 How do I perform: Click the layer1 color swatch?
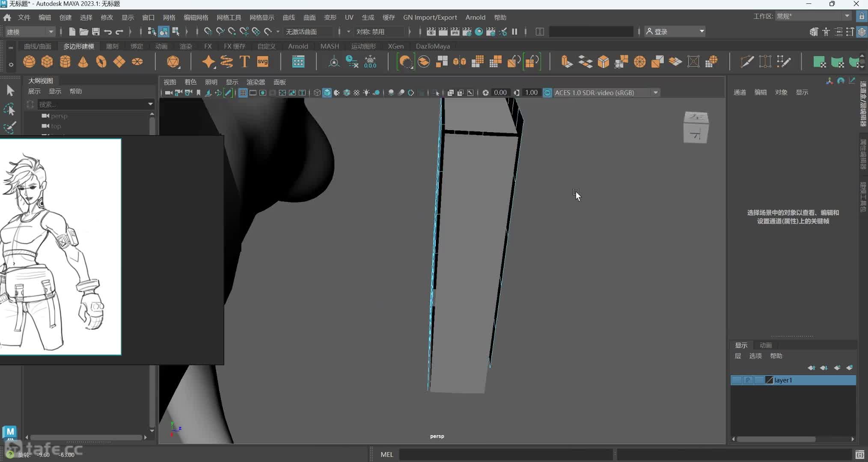(x=769, y=380)
